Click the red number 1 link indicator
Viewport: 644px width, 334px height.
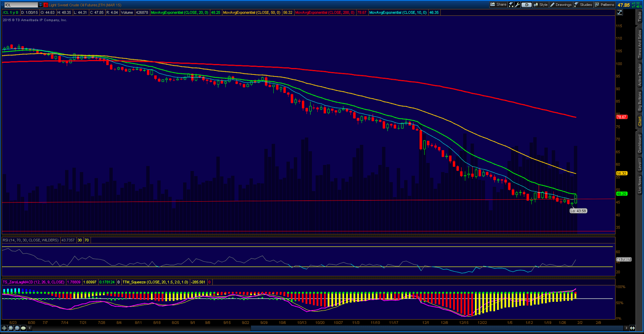tap(45, 5)
